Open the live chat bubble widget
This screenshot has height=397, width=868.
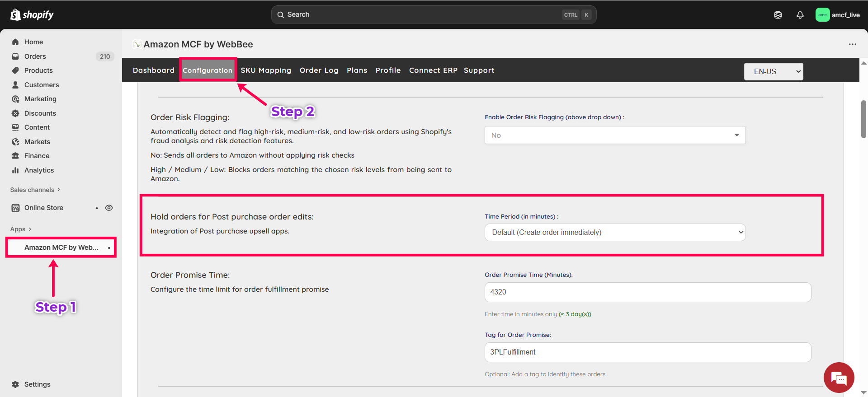839,378
